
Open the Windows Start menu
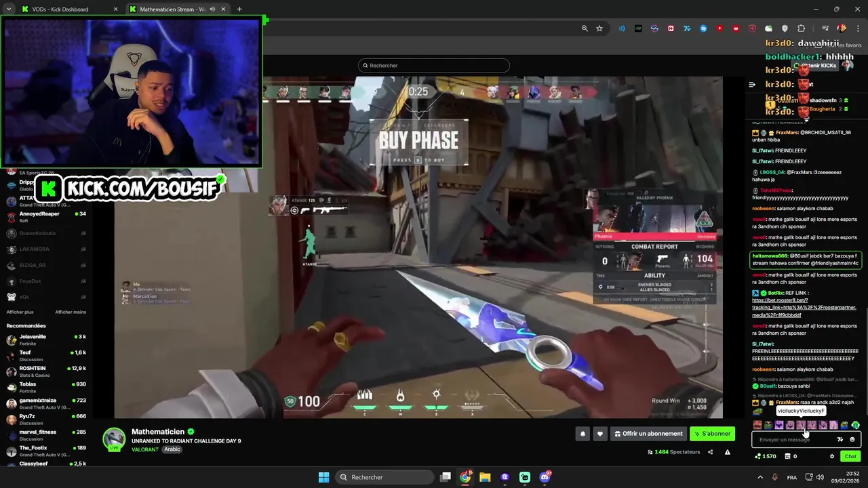pos(324,477)
